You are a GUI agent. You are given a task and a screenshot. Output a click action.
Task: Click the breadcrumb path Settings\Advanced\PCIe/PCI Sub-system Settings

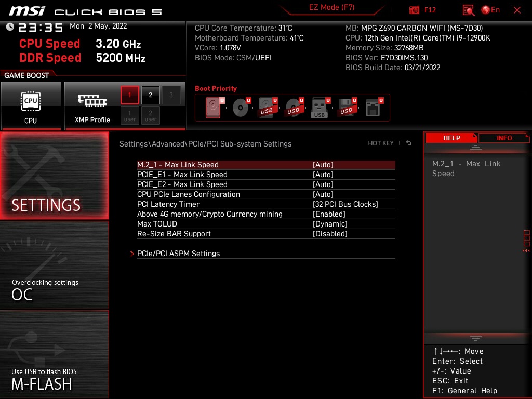pos(205,144)
